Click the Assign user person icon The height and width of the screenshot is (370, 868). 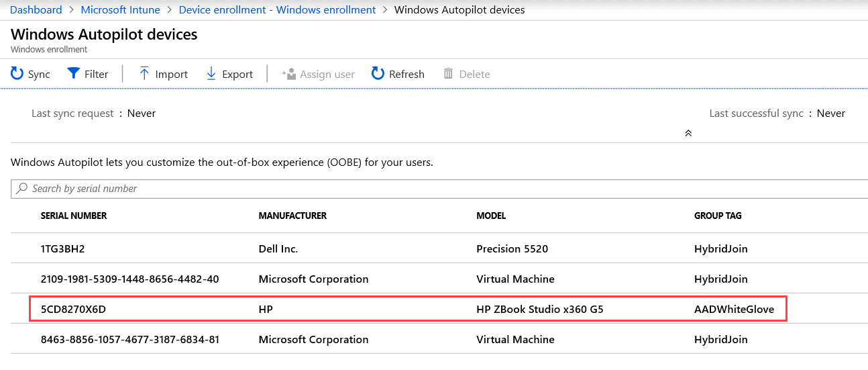(289, 74)
